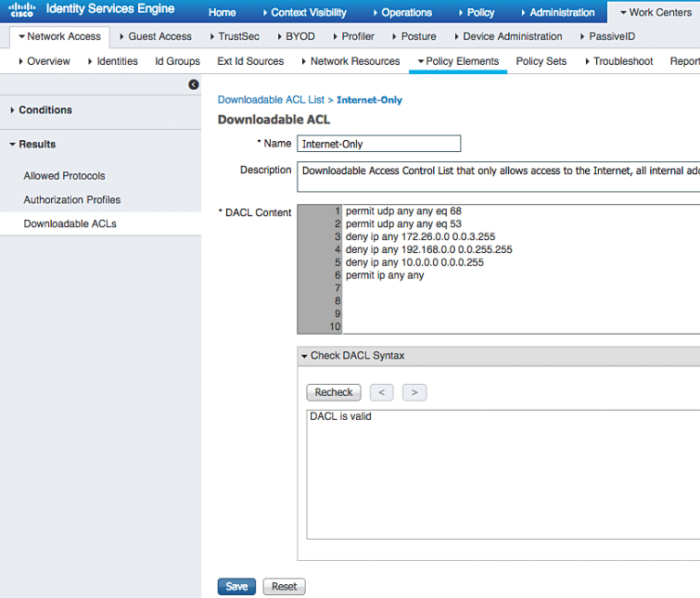Open the Administration menu

[558, 12]
